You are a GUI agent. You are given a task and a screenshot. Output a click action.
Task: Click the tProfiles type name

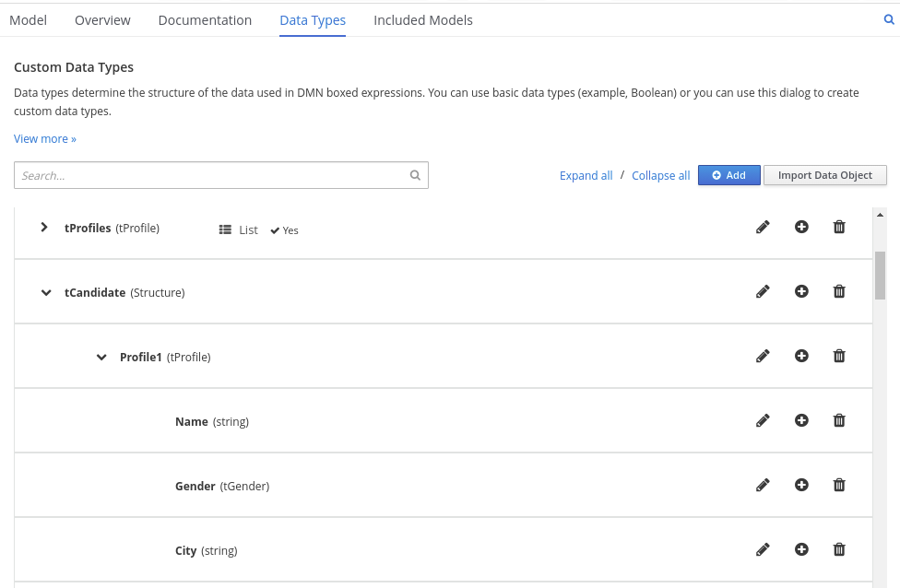point(88,228)
